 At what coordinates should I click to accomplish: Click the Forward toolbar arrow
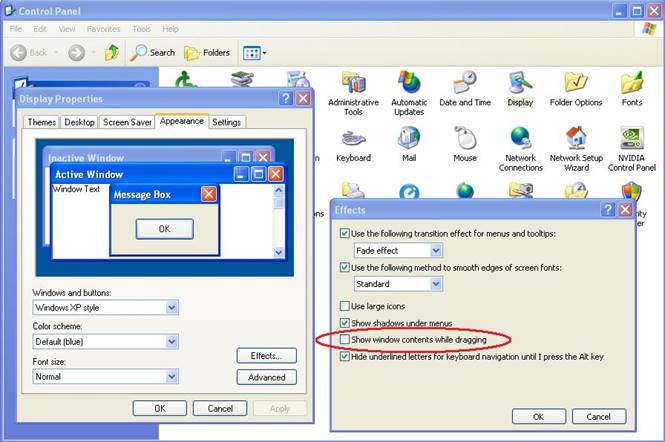pos(77,53)
